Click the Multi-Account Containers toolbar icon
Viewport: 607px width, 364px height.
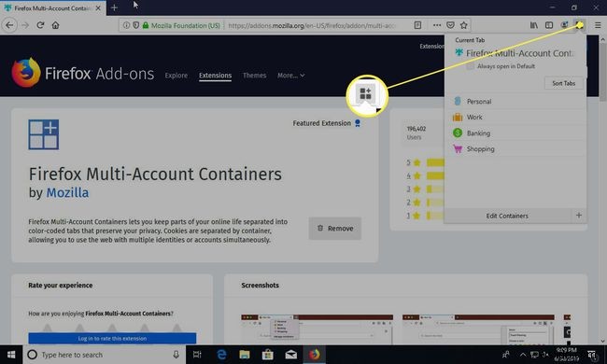580,25
